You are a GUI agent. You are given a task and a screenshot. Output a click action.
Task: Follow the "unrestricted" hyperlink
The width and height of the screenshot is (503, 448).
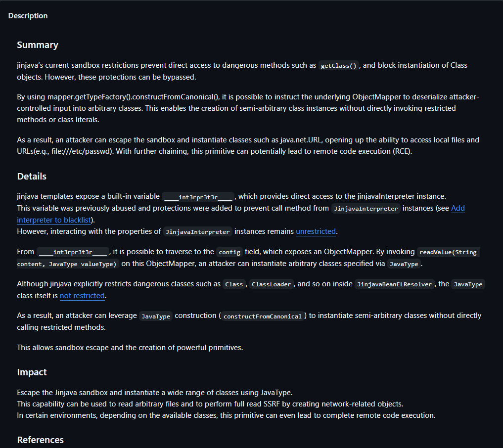tap(316, 231)
